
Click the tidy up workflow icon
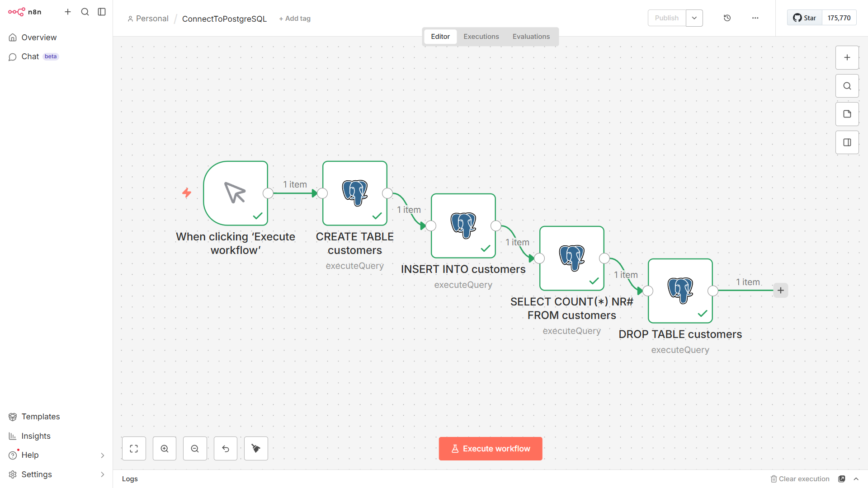(x=256, y=449)
